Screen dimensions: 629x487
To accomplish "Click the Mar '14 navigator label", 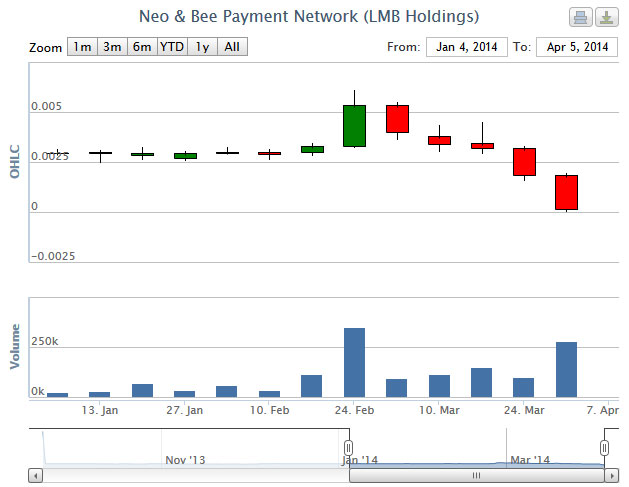I will tap(530, 460).
